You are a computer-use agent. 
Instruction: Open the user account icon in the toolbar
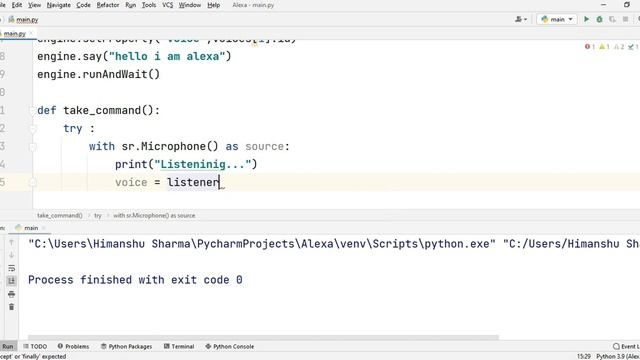pos(521,19)
